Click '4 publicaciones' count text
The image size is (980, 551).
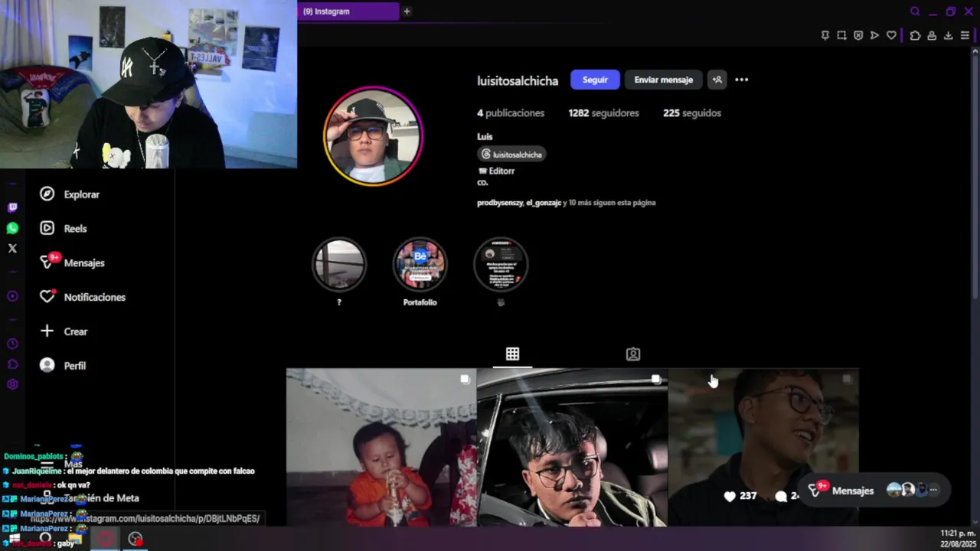point(511,112)
